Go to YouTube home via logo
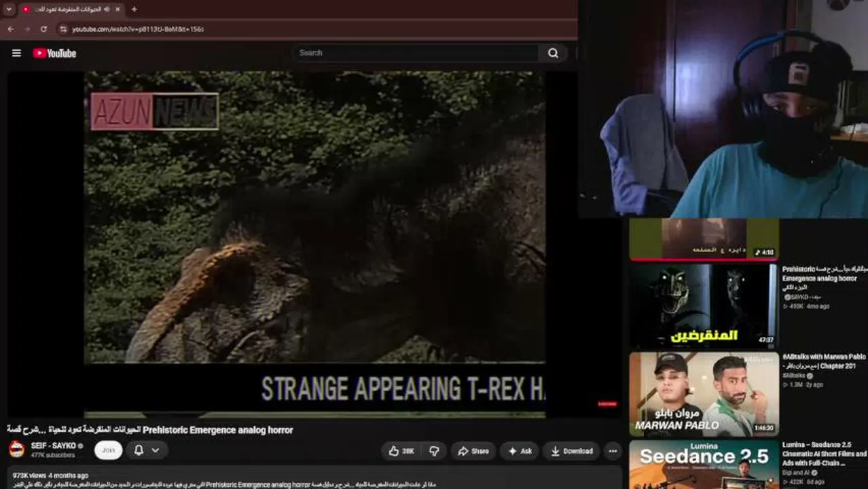868x489 pixels. [x=54, y=53]
